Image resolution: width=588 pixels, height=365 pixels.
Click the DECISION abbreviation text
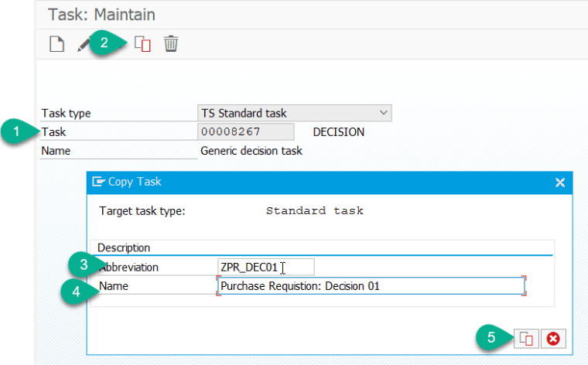click(338, 132)
